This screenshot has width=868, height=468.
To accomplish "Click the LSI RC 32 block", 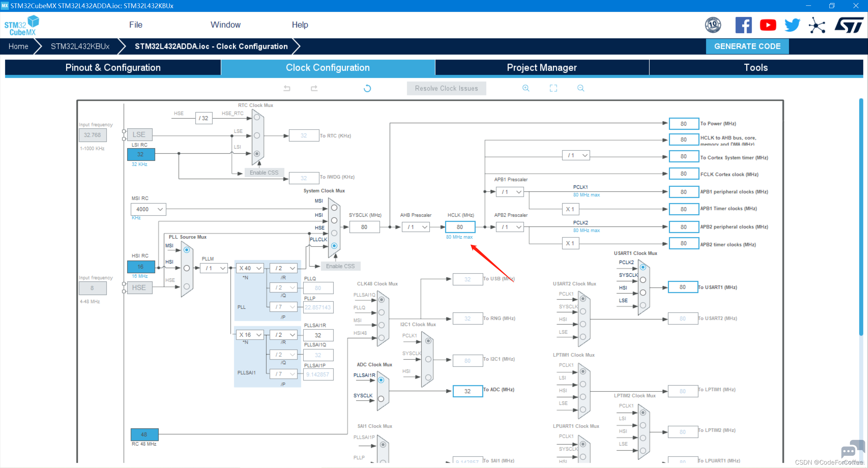I will [x=141, y=154].
